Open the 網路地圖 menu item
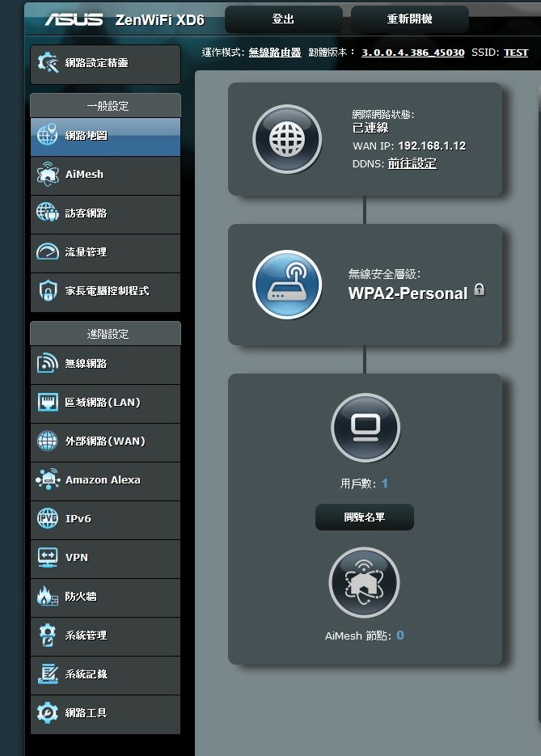The width and height of the screenshot is (541, 756). [x=105, y=137]
